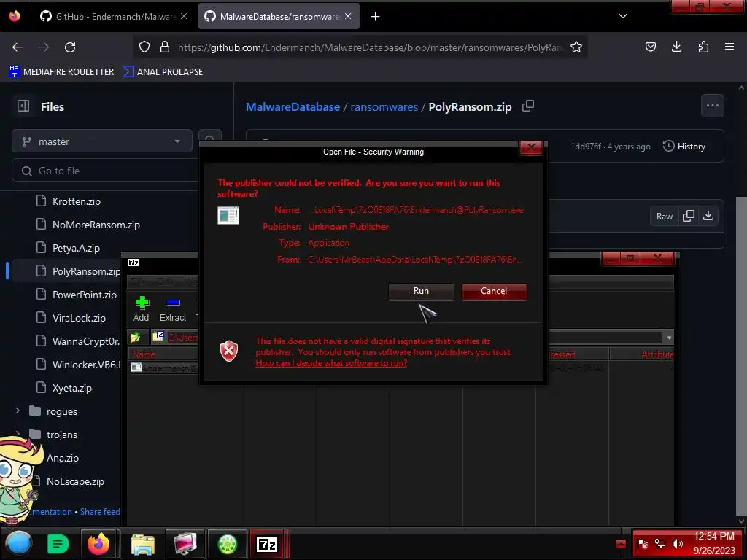Collapse GitHub file tree panel icon
This screenshot has width=747, height=560.
coord(23,106)
